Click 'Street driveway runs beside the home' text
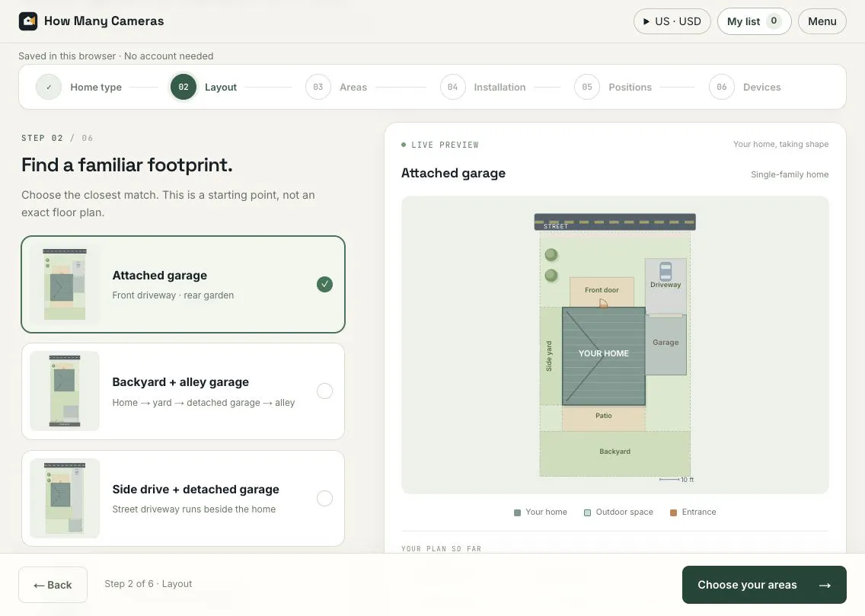 [x=193, y=509]
